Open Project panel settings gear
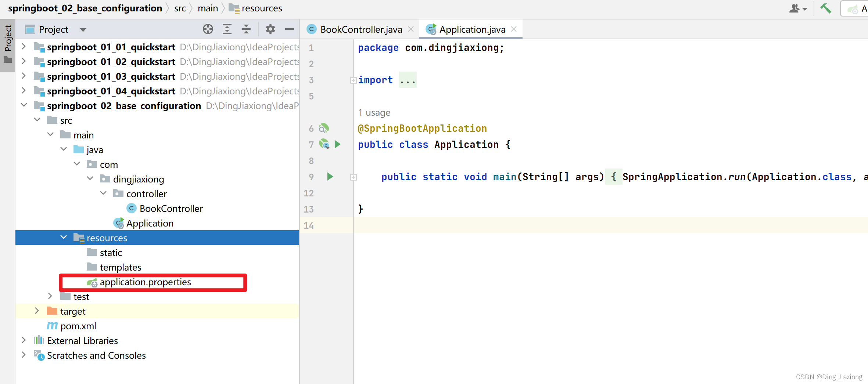868x384 pixels. click(270, 29)
